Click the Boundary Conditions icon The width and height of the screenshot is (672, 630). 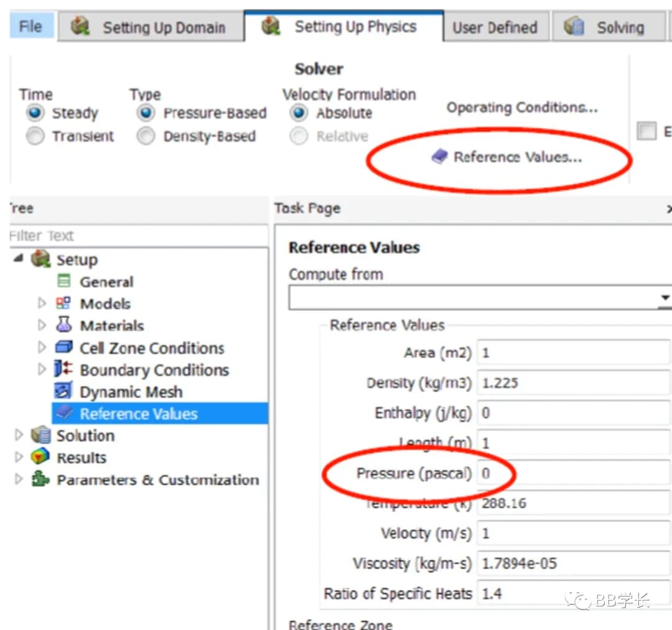[63, 369]
